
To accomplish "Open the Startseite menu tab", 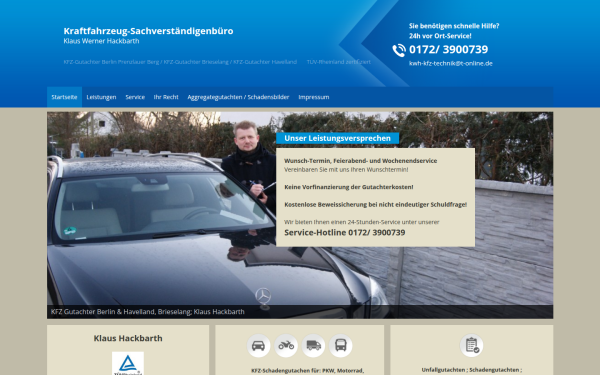I will point(64,97).
